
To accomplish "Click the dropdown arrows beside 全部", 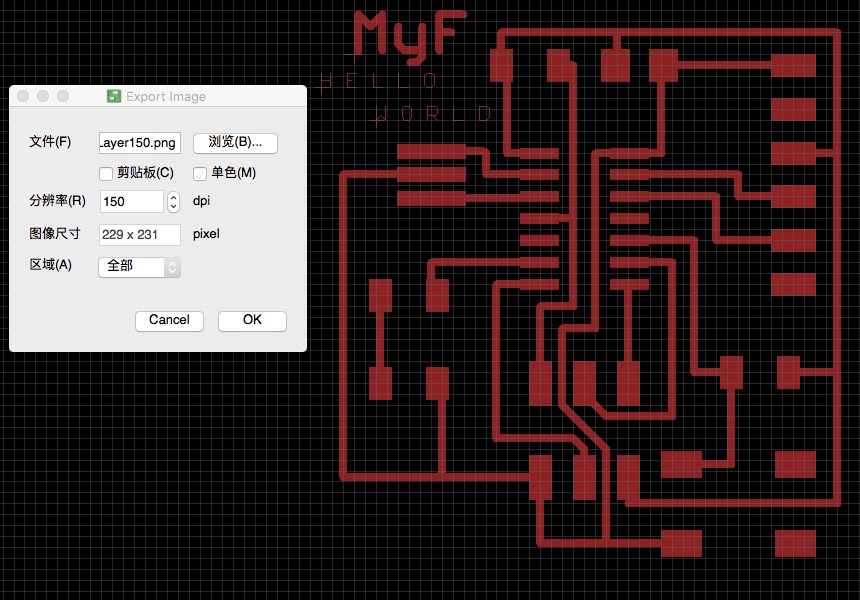I will (172, 267).
